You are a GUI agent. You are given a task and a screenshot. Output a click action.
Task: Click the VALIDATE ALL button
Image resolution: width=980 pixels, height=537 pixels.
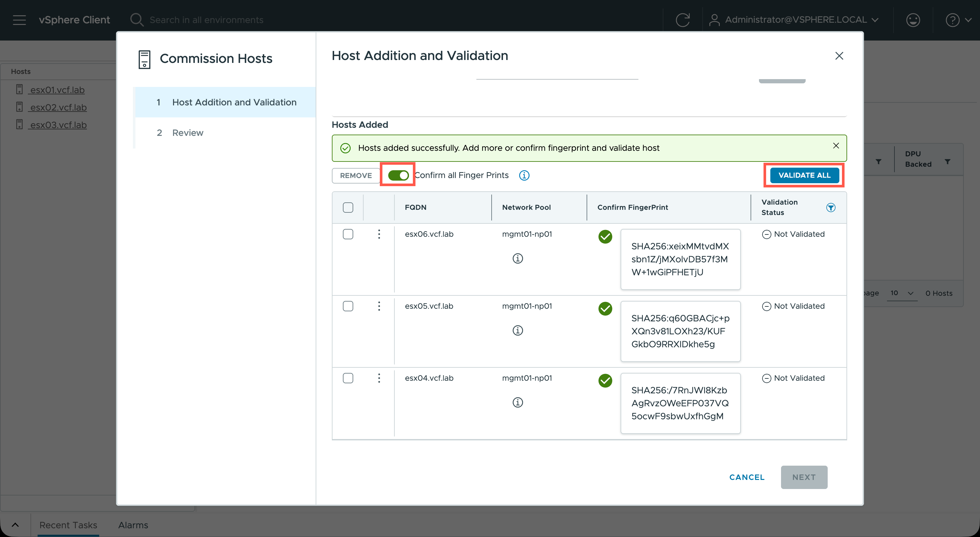(x=804, y=175)
